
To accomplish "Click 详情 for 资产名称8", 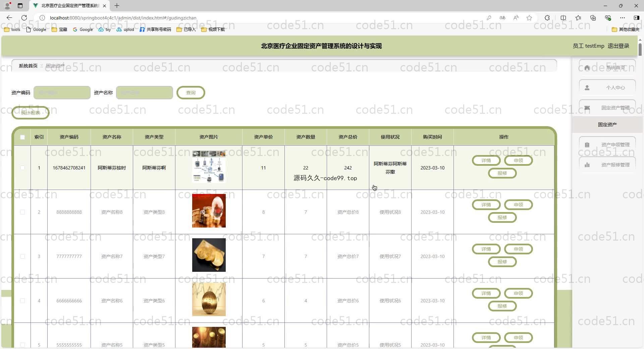I will coord(486,205).
